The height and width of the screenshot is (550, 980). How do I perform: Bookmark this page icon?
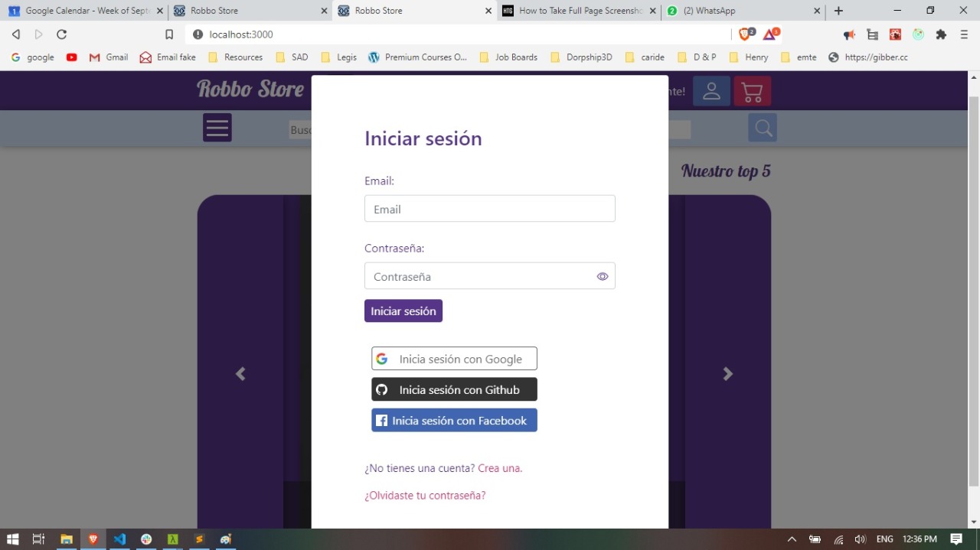coord(169,34)
